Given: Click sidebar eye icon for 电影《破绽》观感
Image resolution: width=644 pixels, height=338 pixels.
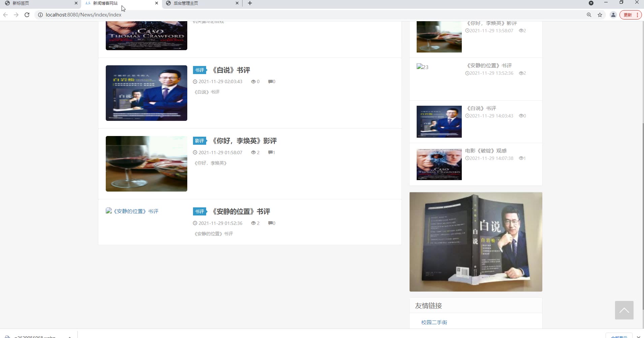Looking at the screenshot, I should click(x=521, y=158).
